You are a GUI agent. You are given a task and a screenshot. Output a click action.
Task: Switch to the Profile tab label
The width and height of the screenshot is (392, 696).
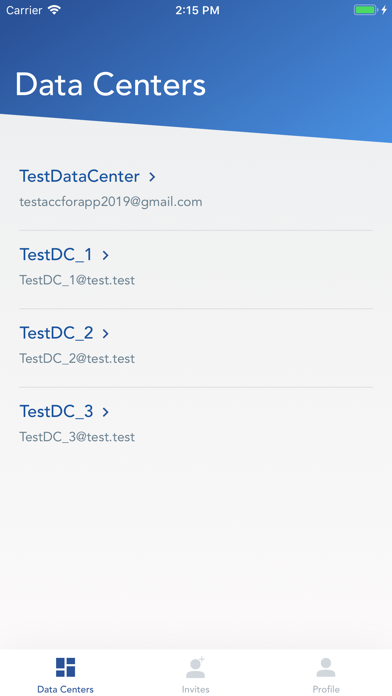(326, 689)
